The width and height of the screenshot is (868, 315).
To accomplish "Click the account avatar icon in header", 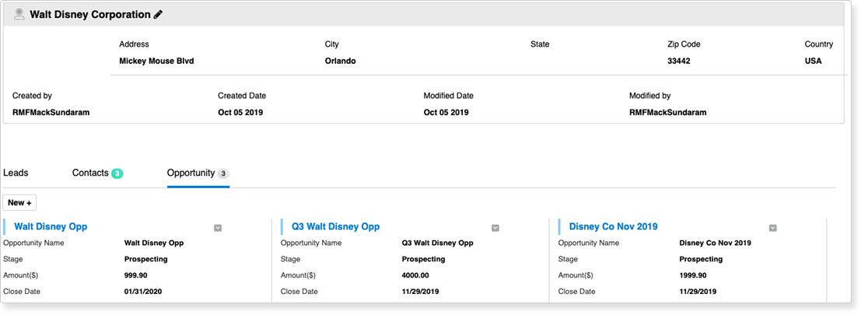I will (19, 15).
